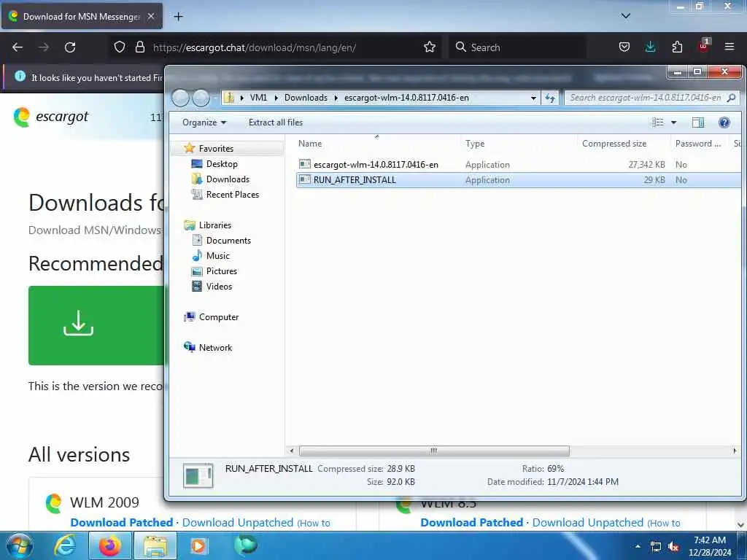
Task: Open the Windows Start menu
Action: (19, 545)
